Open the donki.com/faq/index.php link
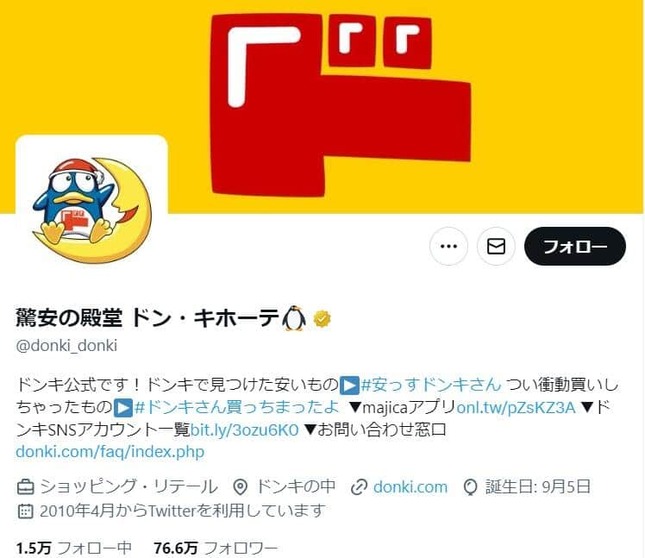 point(110,452)
